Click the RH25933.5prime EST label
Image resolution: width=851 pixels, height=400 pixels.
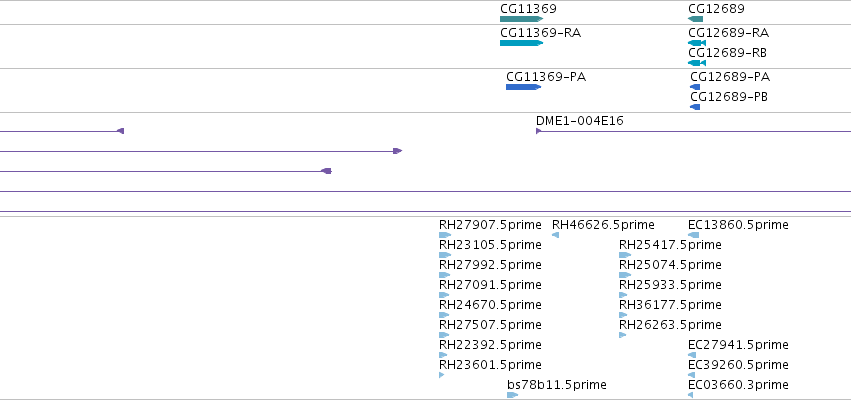pyautogui.click(x=670, y=285)
